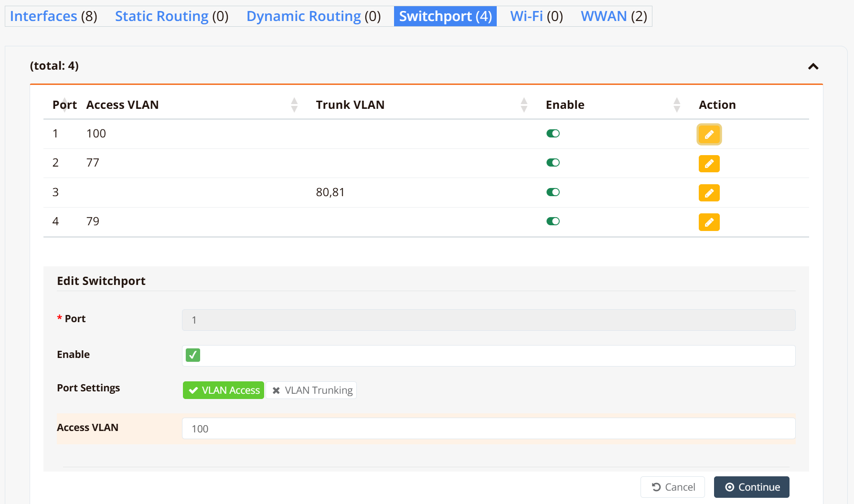Select VLAN Access port setting
Image resolution: width=854 pixels, height=504 pixels.
(224, 390)
